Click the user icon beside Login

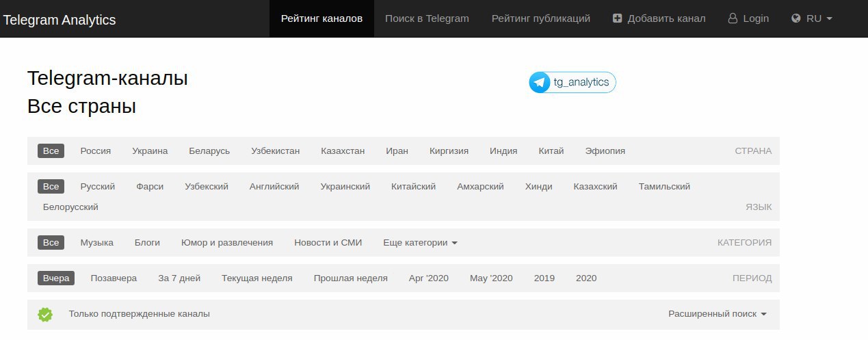pyautogui.click(x=733, y=18)
